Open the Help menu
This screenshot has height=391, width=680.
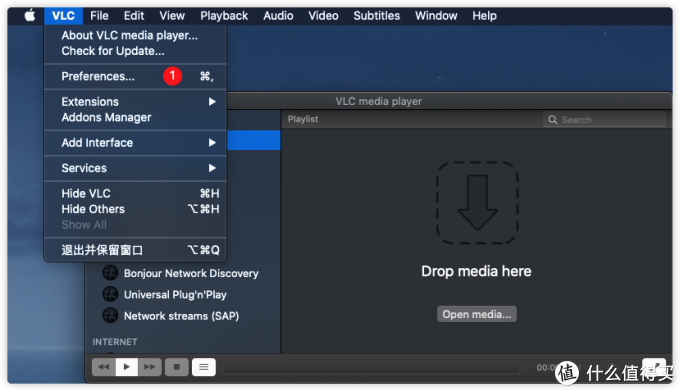point(484,16)
